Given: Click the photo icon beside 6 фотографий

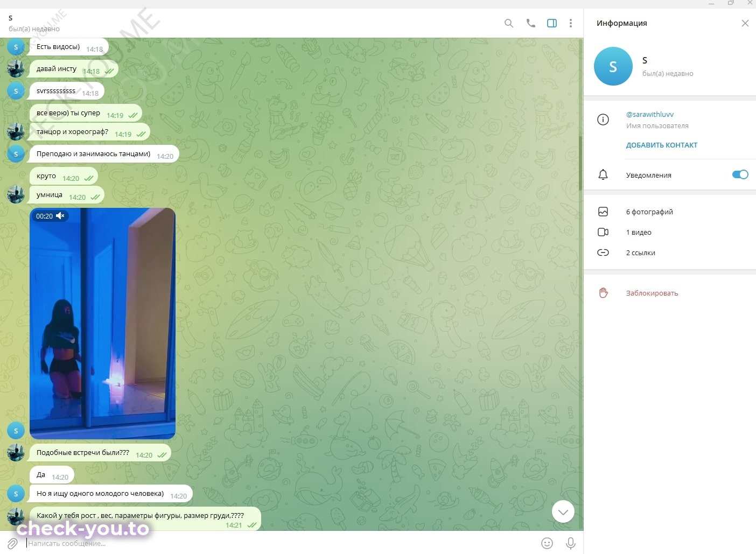Looking at the screenshot, I should point(603,212).
